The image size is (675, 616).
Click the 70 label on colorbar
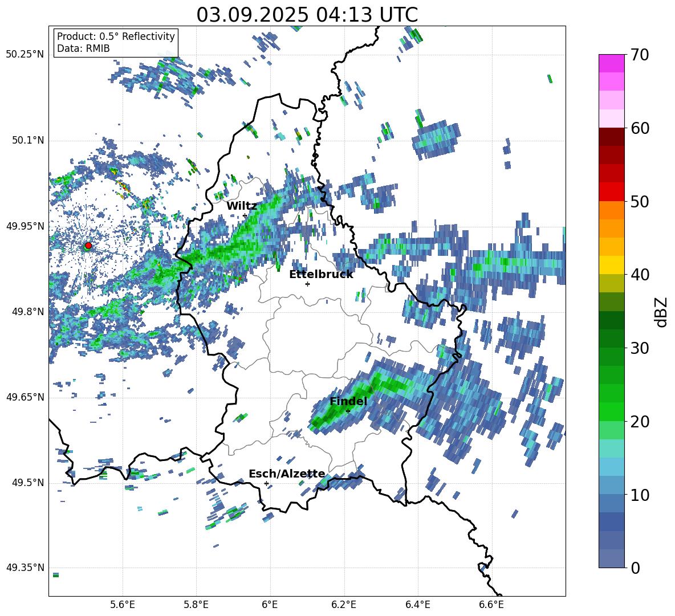pyautogui.click(x=640, y=55)
